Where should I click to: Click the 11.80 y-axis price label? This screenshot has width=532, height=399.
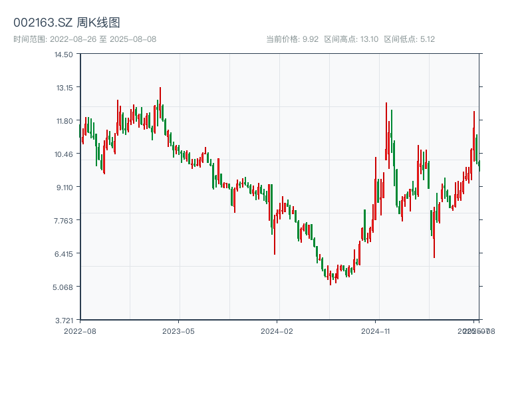64,121
